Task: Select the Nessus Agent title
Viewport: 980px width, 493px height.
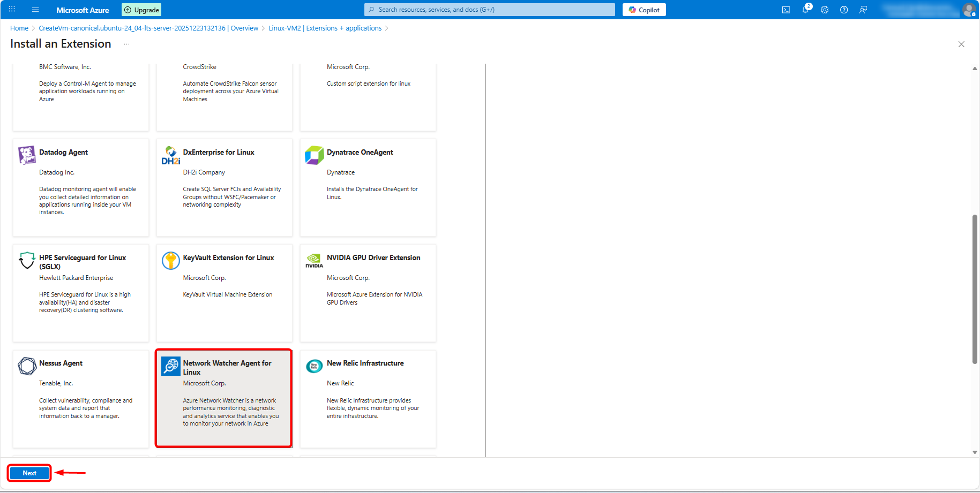Action: click(61, 363)
